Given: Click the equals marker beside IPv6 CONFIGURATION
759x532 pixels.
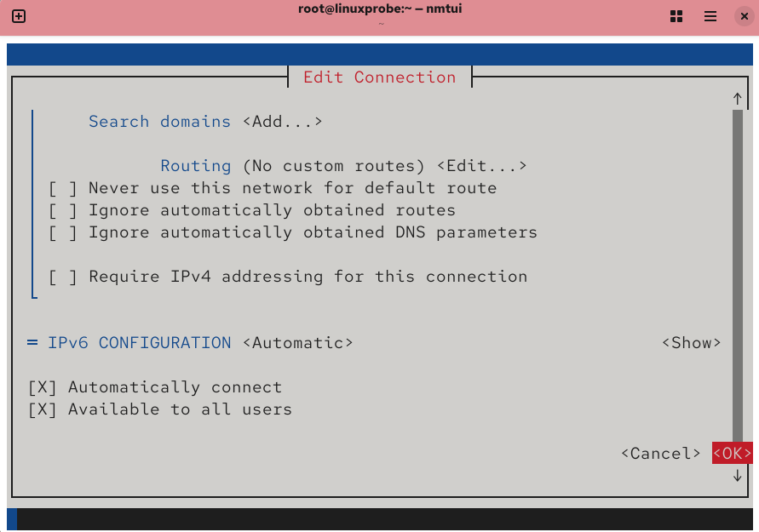Looking at the screenshot, I should coord(32,343).
